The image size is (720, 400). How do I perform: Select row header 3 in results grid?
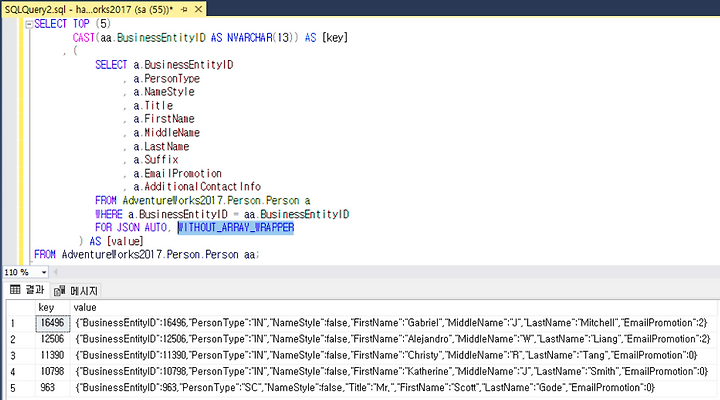[x=20, y=355]
